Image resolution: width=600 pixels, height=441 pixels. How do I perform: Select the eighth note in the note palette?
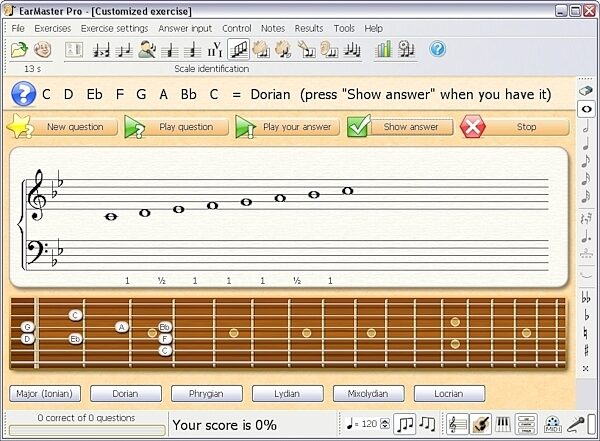pos(586,161)
